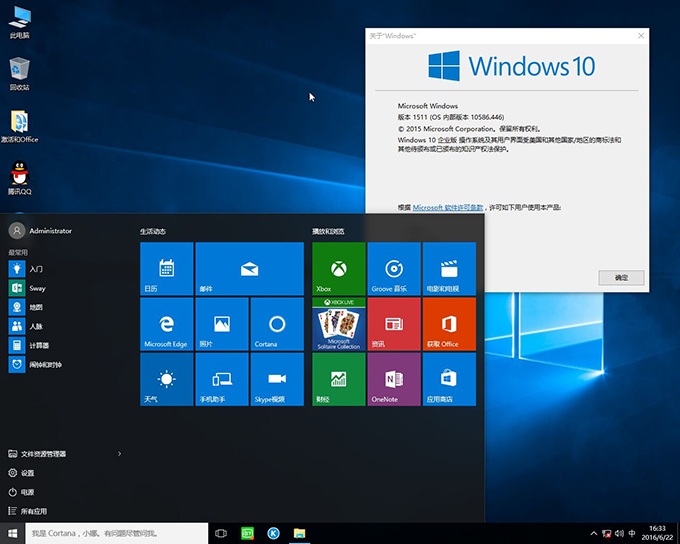Click the Cortana tile in Start
This screenshot has width=680, height=544.
tap(277, 324)
